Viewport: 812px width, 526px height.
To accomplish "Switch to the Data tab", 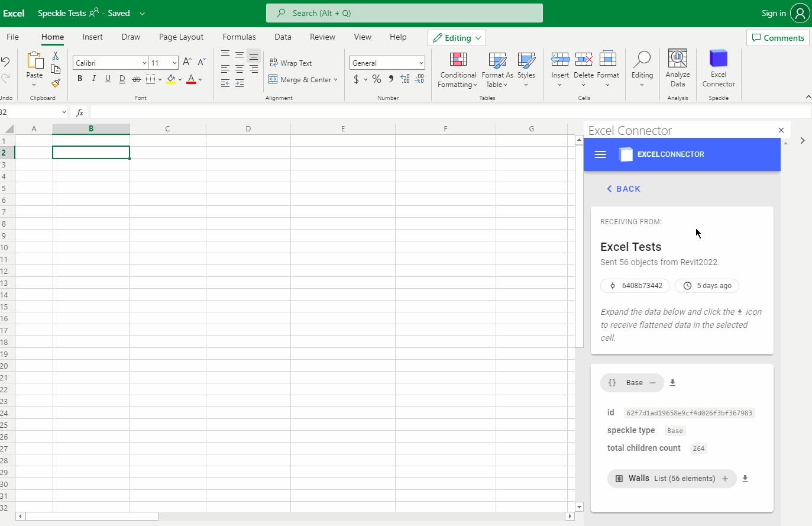I will point(283,37).
